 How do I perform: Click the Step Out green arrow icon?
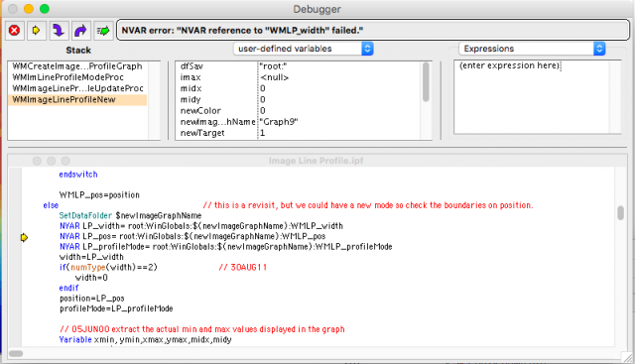coord(103,31)
